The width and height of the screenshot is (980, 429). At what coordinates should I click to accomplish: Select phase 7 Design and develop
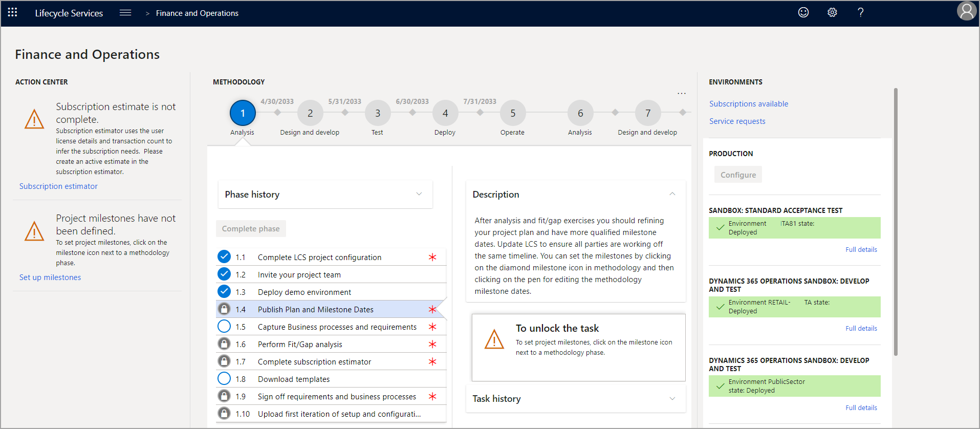(648, 113)
